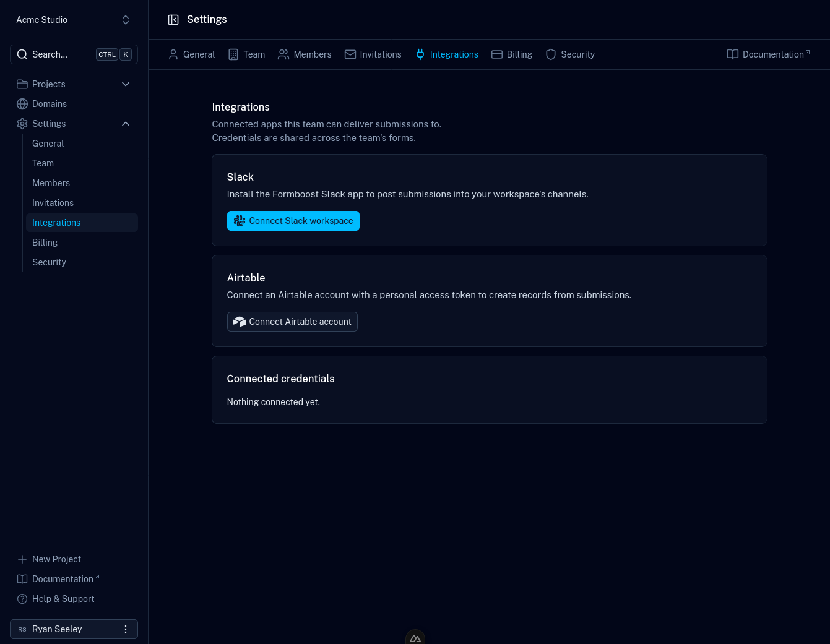Screen dimensions: 830x644
Task: Connect Airtable account
Action: 292,322
